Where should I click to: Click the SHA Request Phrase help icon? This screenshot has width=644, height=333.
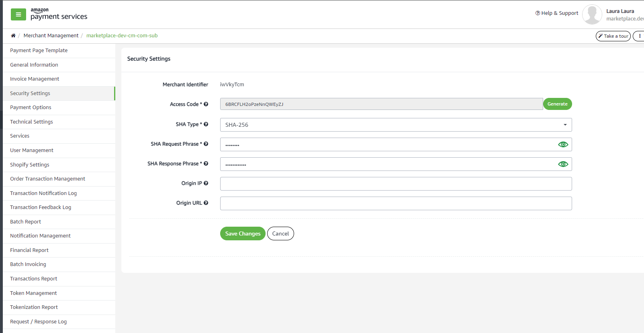206,144
